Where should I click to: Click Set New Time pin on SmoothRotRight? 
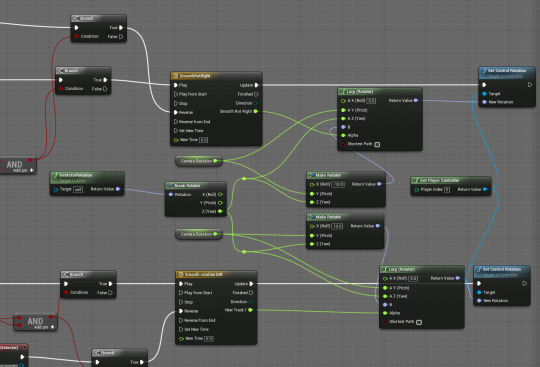click(x=176, y=130)
